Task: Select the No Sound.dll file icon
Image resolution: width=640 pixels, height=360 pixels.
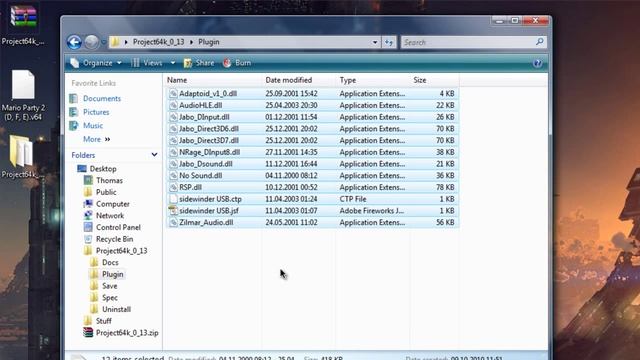Action: (173, 176)
